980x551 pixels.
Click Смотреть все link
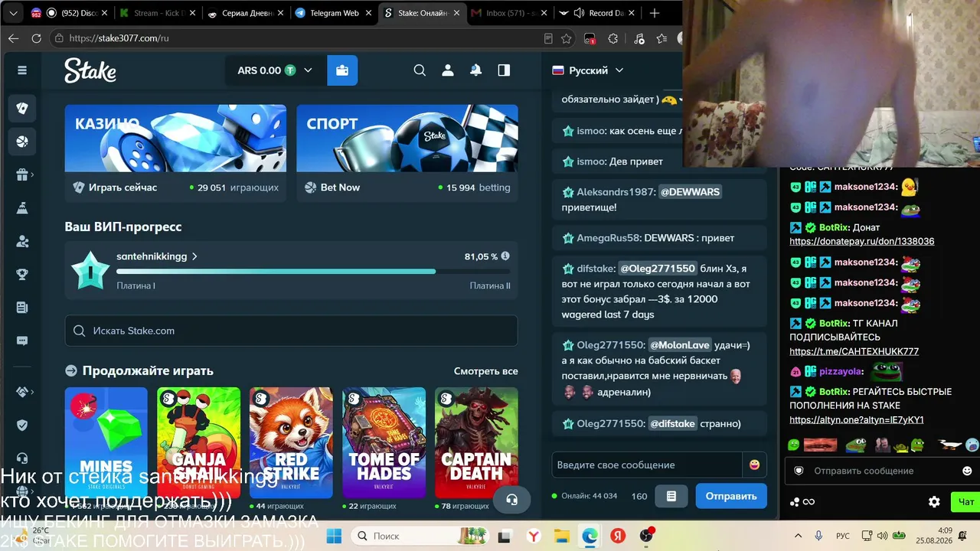[486, 371]
